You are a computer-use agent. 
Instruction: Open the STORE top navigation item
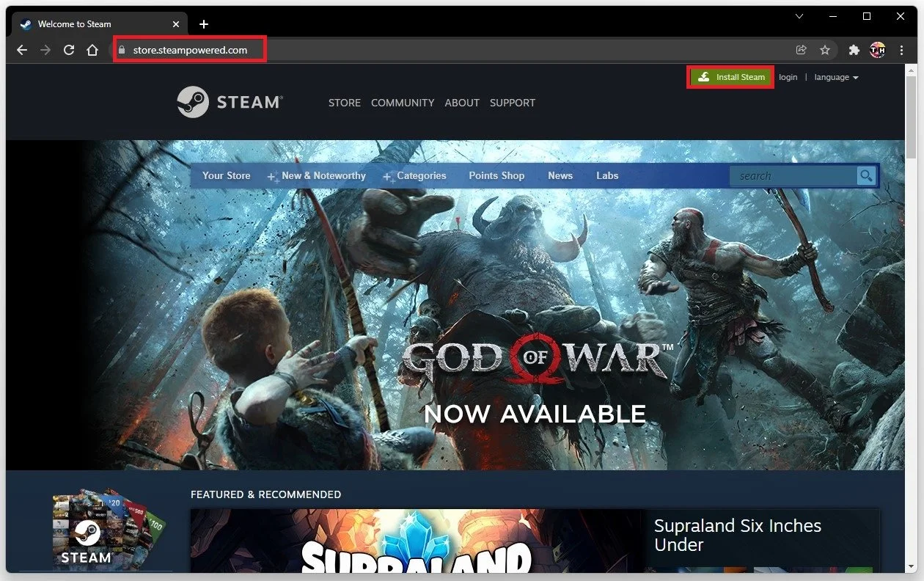pyautogui.click(x=345, y=103)
